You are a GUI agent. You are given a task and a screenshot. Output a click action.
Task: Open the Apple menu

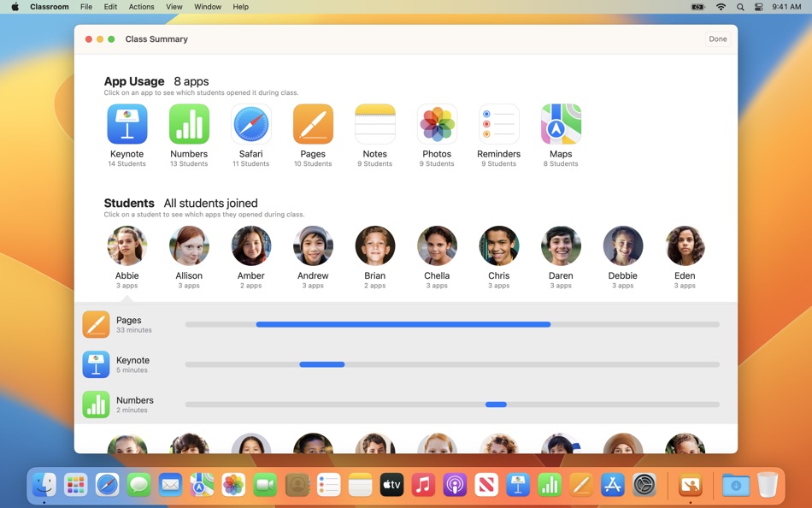point(15,7)
